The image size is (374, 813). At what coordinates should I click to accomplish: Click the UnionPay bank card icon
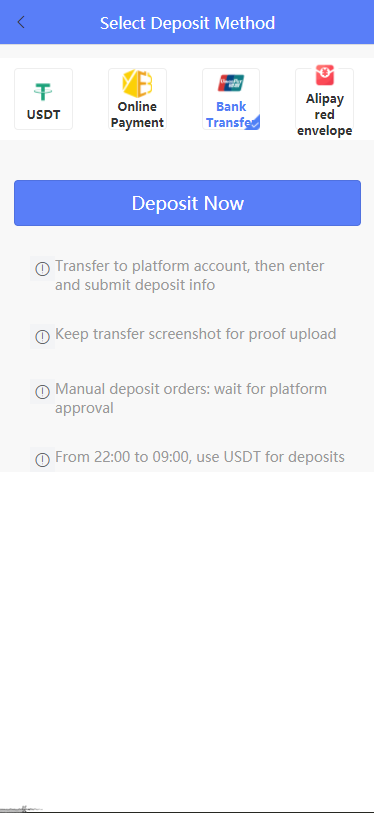pyautogui.click(x=231, y=83)
